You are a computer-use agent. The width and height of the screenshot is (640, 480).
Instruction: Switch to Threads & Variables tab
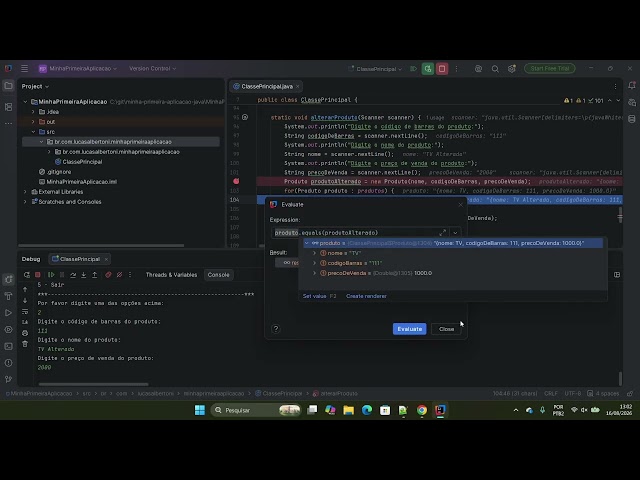171,275
